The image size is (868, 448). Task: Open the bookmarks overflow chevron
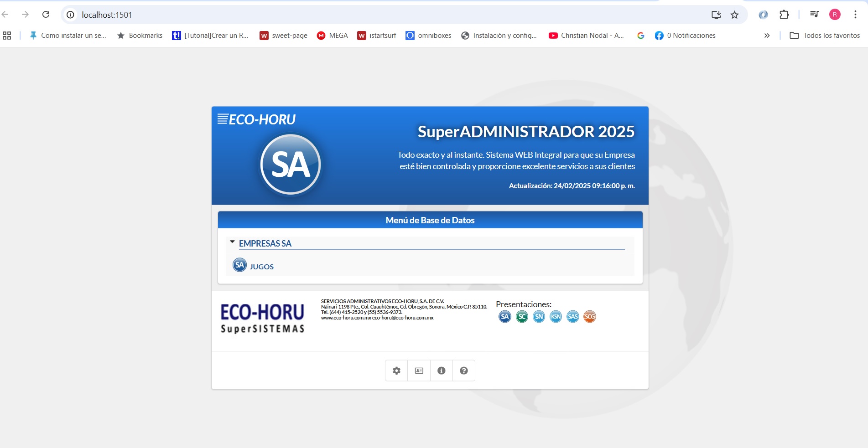[767, 35]
